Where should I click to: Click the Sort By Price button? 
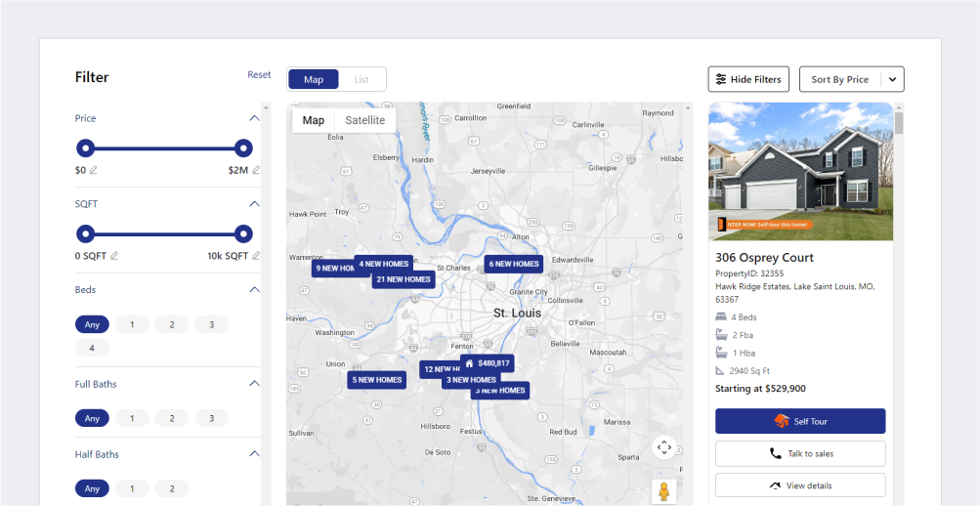(840, 79)
